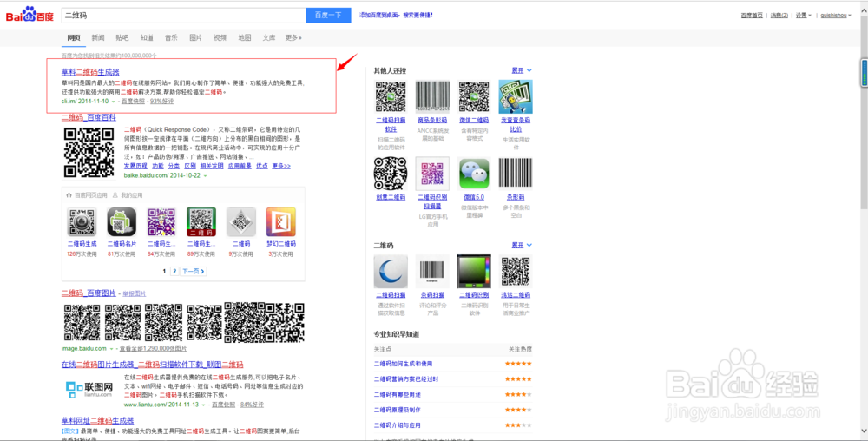Open the 百度首页 link
Screen dimensions: 868x441
point(752,16)
